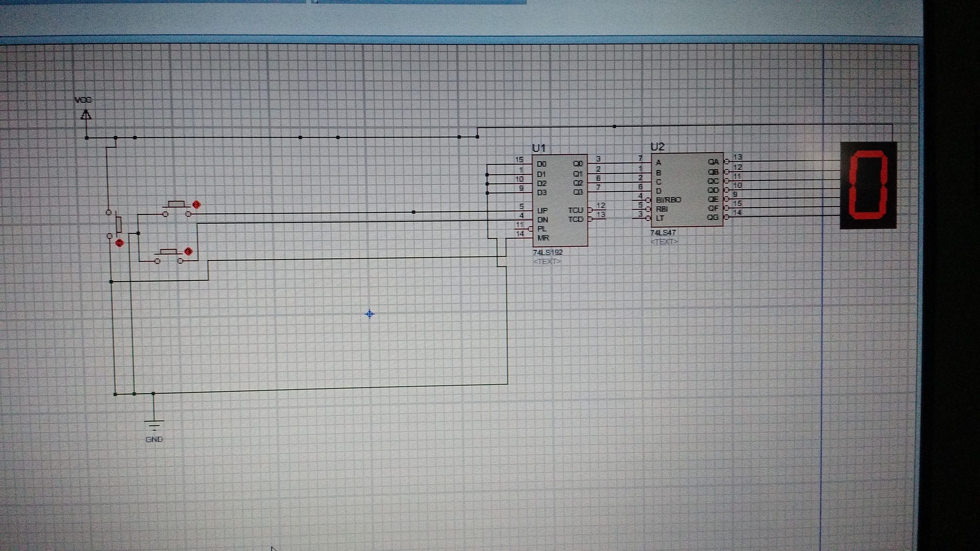Click the 'QG' output label on U2
The image size is (980, 551).
[x=713, y=217]
